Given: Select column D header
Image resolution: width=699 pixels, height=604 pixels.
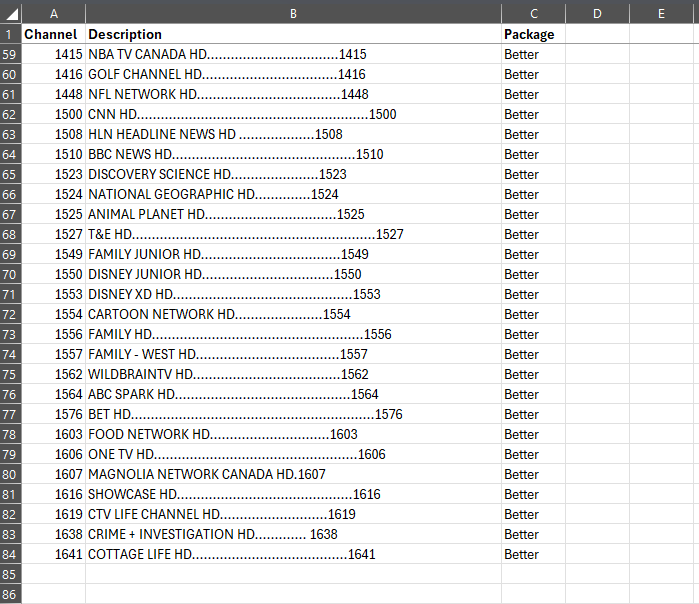Looking at the screenshot, I should [597, 13].
